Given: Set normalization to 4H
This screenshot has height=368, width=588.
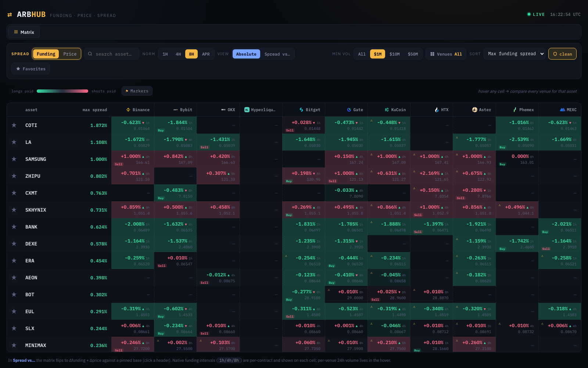Looking at the screenshot, I should (x=178, y=54).
